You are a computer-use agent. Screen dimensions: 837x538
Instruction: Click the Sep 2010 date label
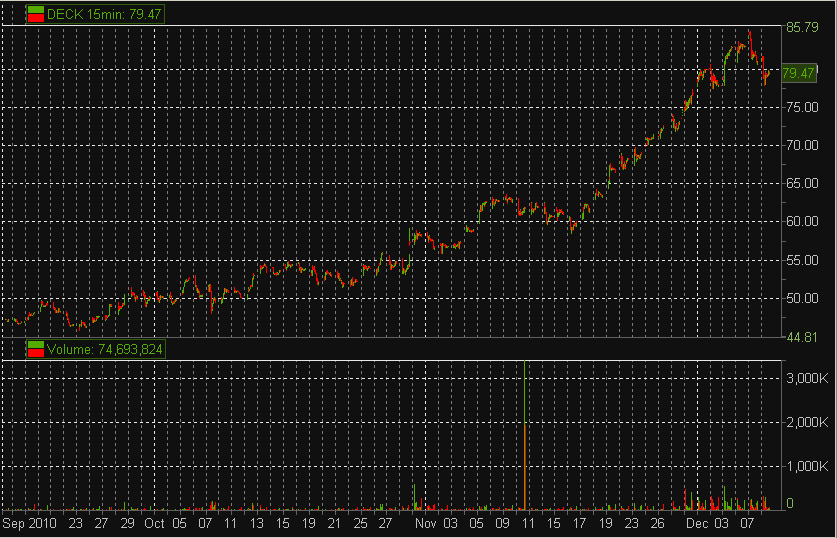coord(29,524)
